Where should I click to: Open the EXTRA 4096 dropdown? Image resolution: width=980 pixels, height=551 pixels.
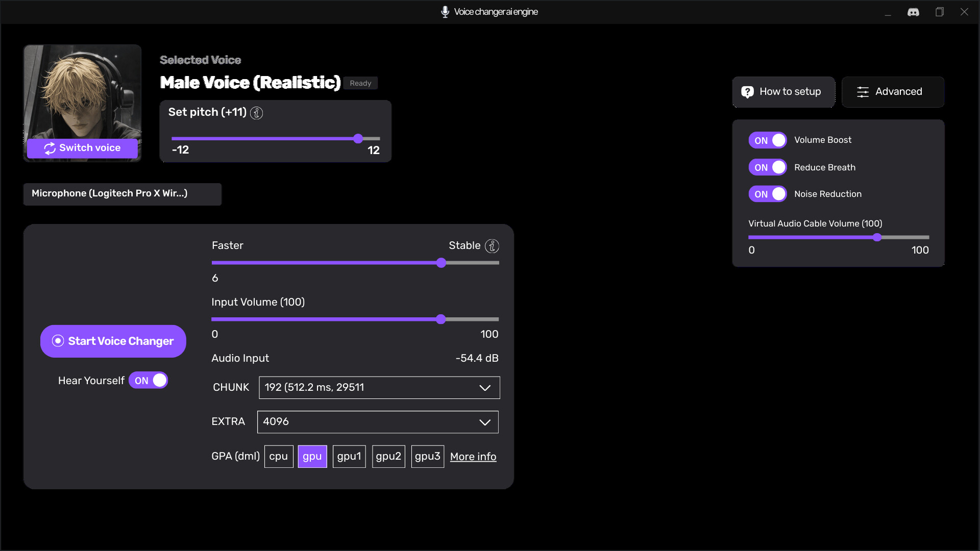[378, 422]
